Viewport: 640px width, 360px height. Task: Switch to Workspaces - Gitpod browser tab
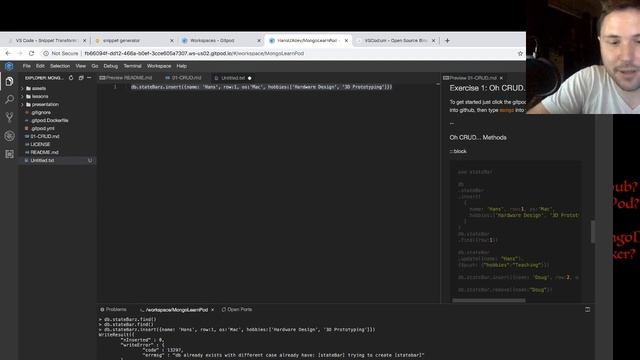coord(220,40)
